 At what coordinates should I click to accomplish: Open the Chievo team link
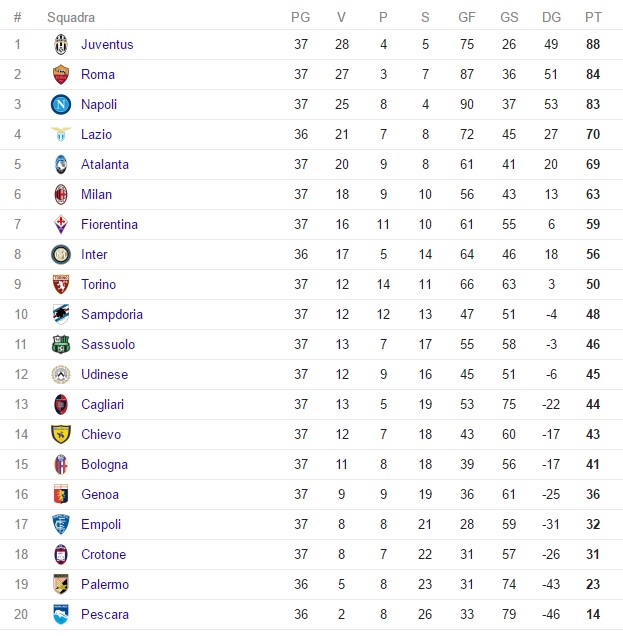coord(101,434)
